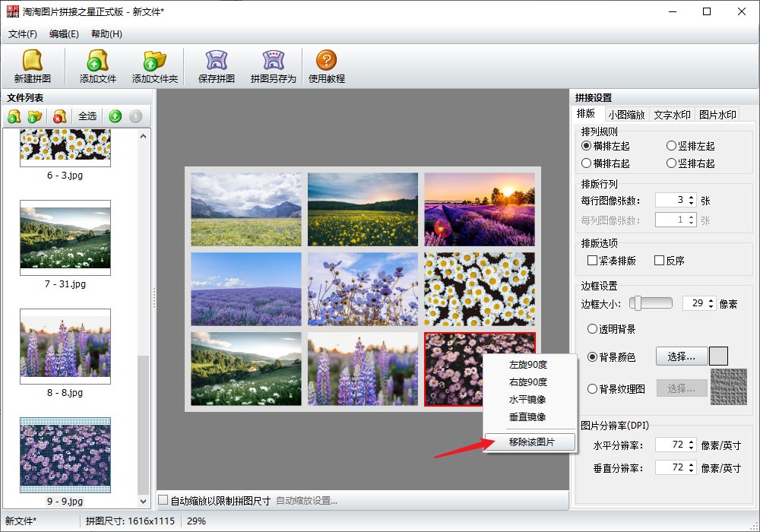
Task: Click the app logo in the title bar
Action: tap(13, 11)
